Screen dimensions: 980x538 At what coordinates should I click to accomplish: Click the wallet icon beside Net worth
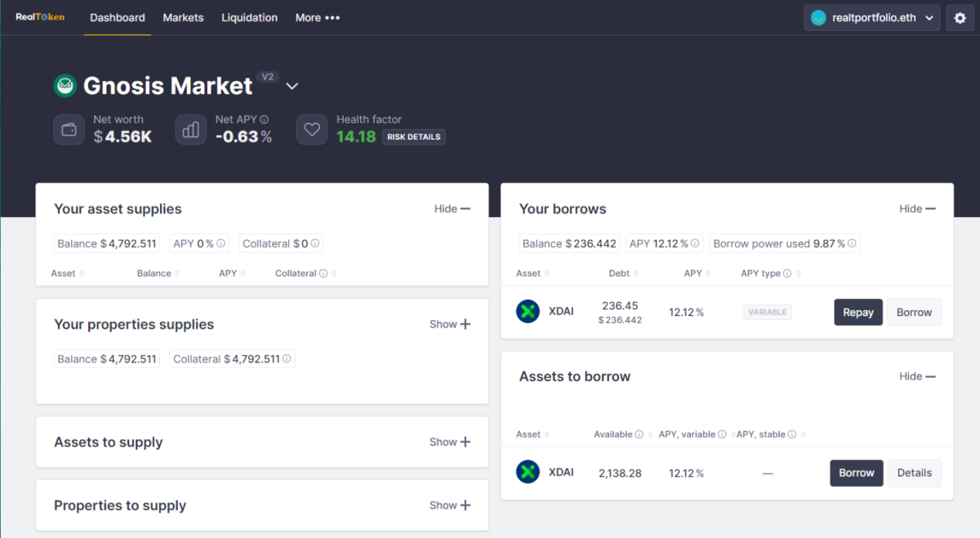pyautogui.click(x=69, y=128)
